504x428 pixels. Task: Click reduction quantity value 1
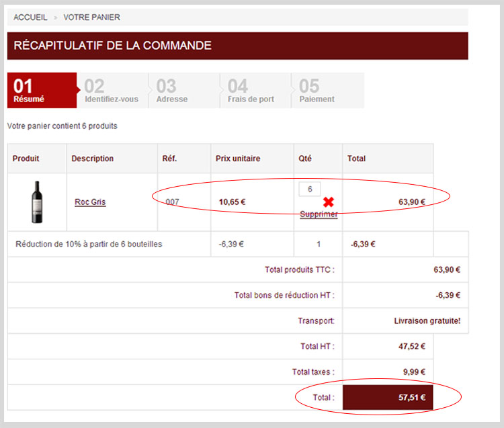[319, 244]
